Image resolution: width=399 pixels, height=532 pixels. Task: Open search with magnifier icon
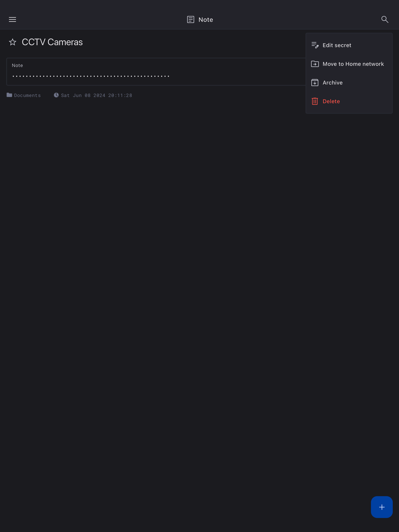click(385, 19)
